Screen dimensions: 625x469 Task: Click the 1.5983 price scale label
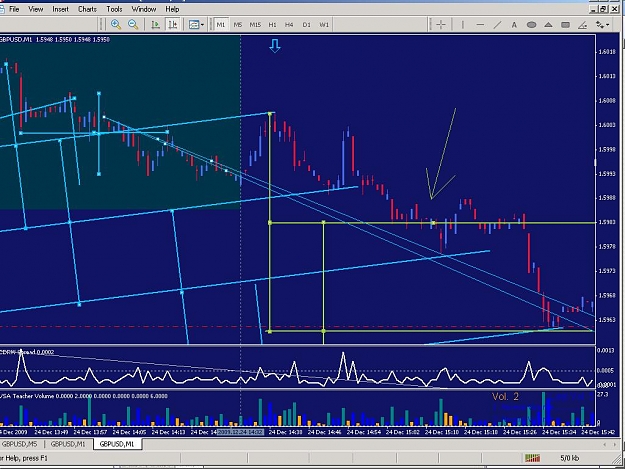607,222
